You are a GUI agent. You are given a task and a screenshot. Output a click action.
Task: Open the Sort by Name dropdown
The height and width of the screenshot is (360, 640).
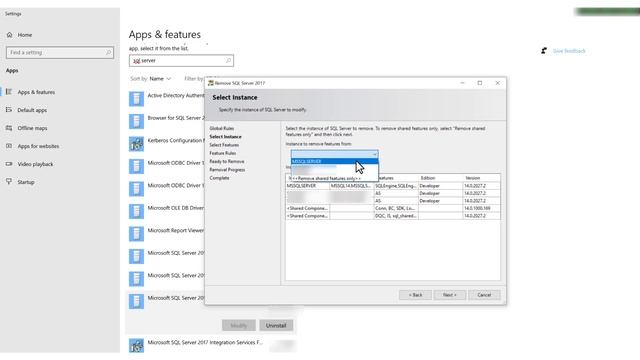[x=160, y=79]
